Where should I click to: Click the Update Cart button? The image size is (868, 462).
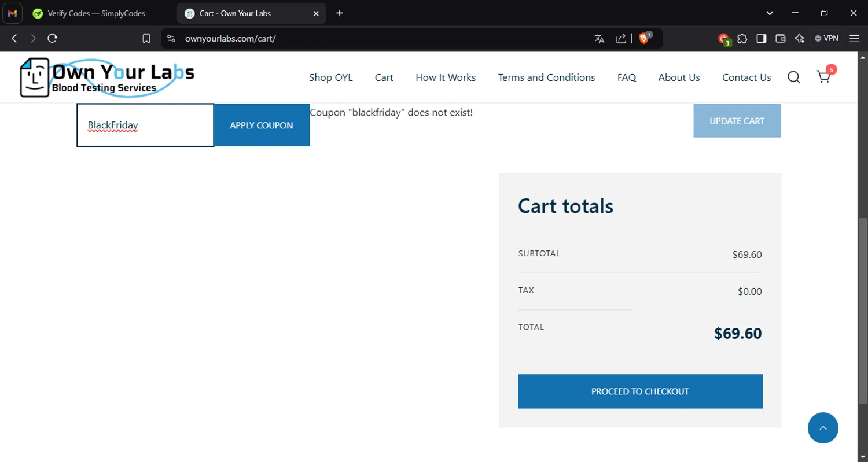point(737,121)
